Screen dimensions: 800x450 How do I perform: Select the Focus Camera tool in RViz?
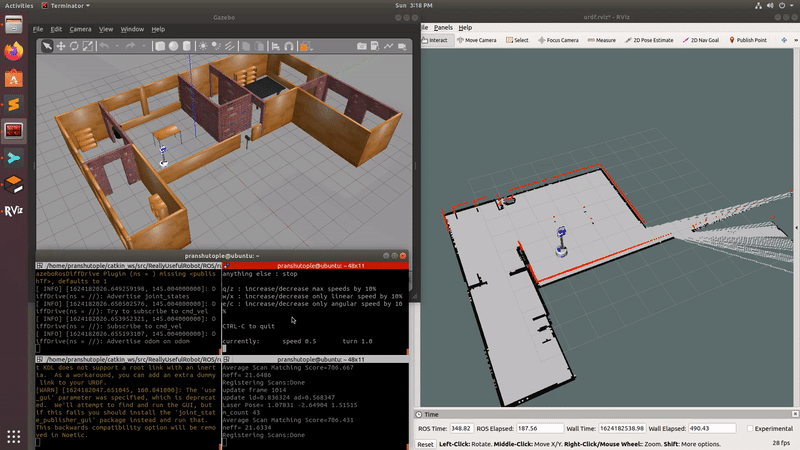coord(559,40)
